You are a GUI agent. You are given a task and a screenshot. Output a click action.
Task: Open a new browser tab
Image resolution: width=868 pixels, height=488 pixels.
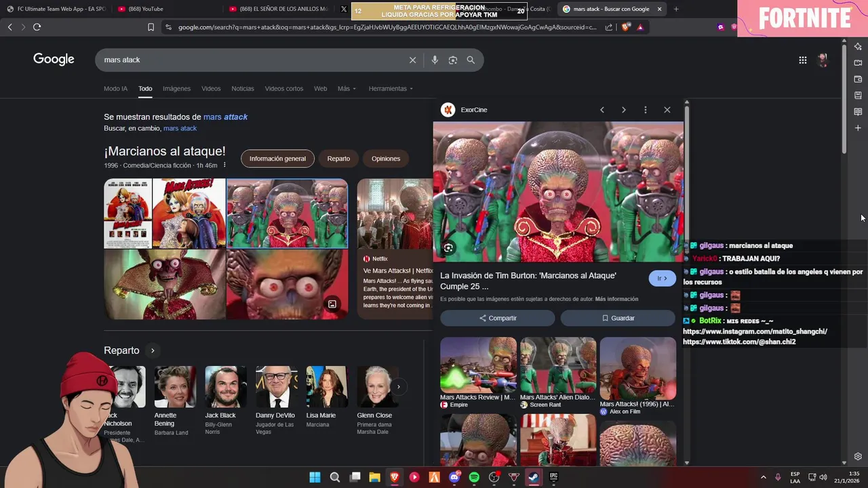(x=676, y=9)
